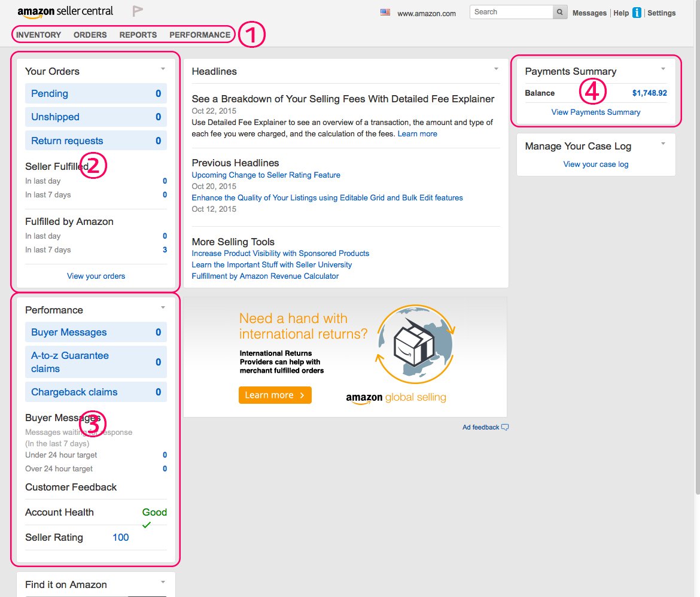This screenshot has height=597, width=700.
Task: Open Enhance the Quality of Your Listings headline
Action: [x=327, y=198]
